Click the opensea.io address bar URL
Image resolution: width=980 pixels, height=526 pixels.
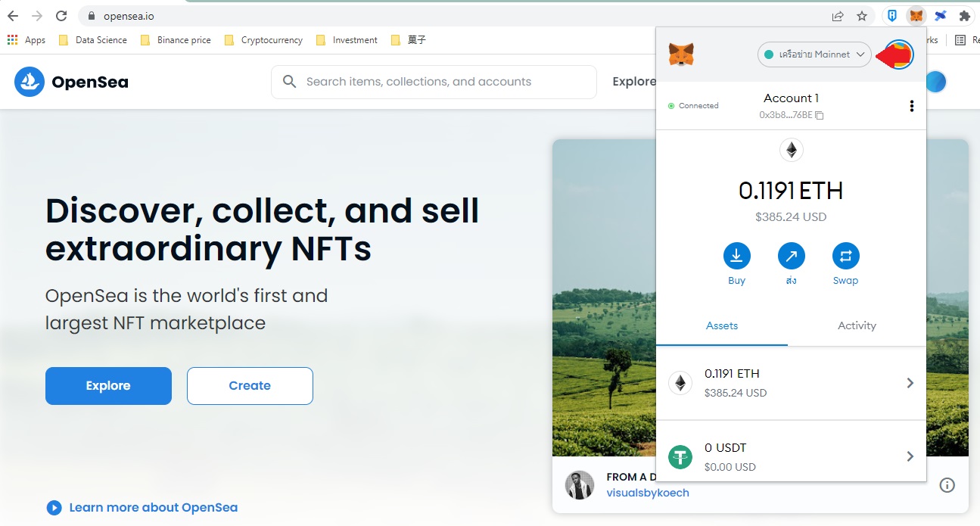tap(129, 16)
